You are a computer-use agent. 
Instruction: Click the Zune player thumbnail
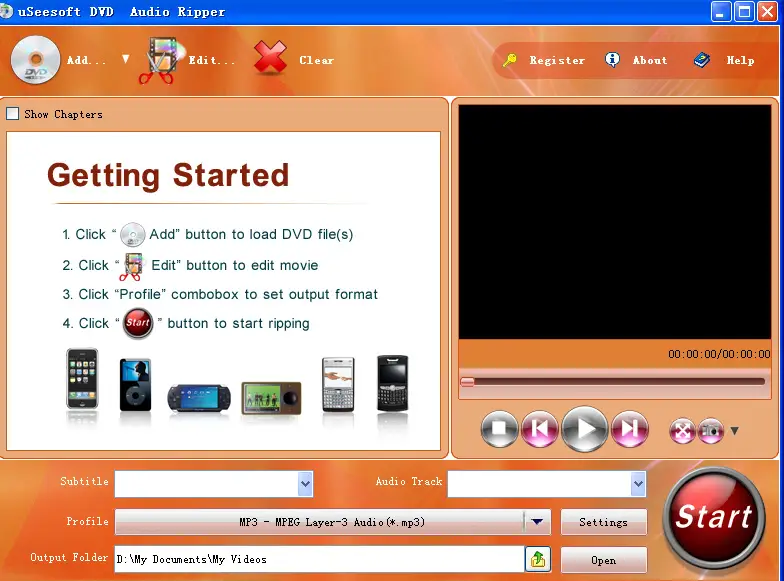(272, 398)
